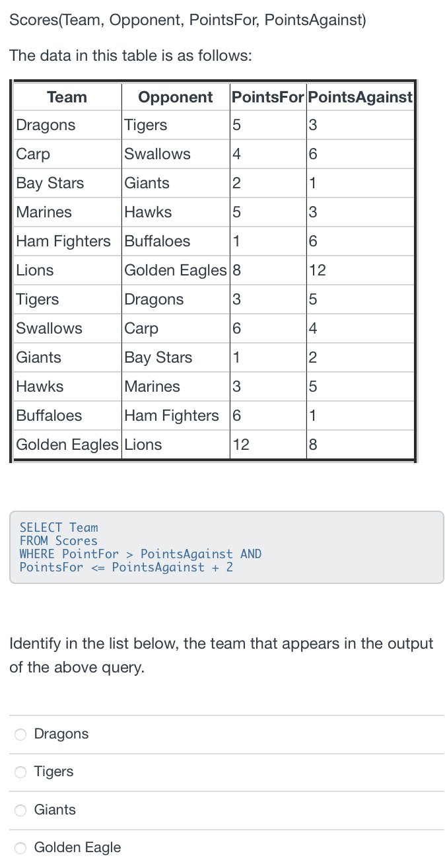This screenshot has width=445, height=868.
Task: Click the Opponent column header
Action: pyautogui.click(x=175, y=96)
